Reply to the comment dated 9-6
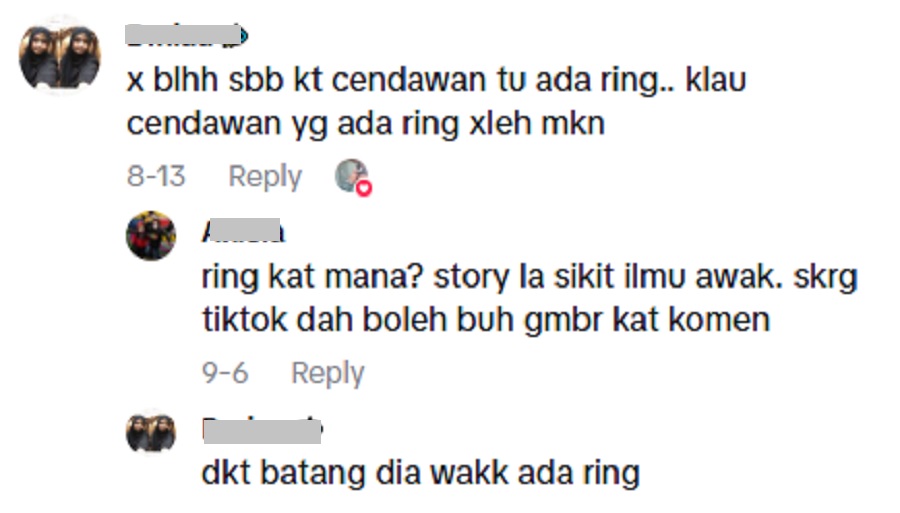 [x=328, y=374]
